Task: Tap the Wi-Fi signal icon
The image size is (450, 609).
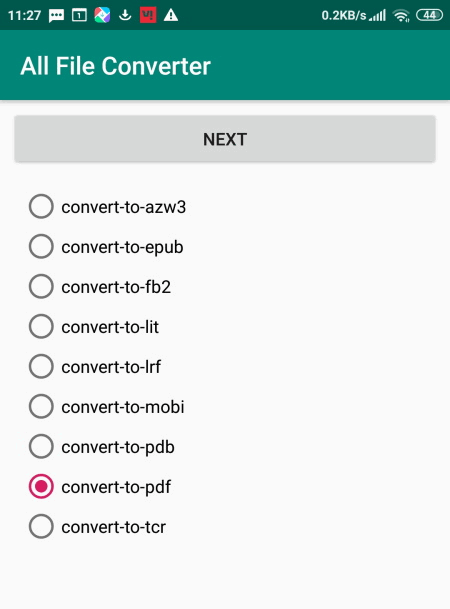Action: click(x=401, y=16)
